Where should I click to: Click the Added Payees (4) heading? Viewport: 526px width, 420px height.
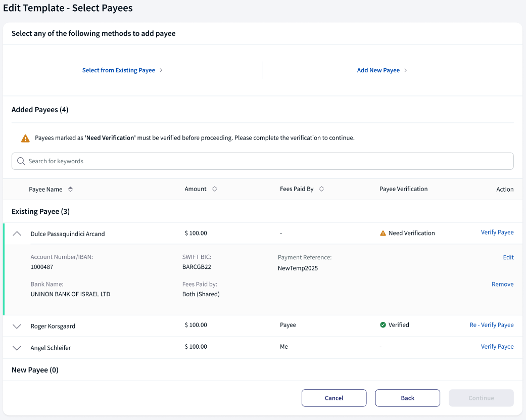click(40, 110)
